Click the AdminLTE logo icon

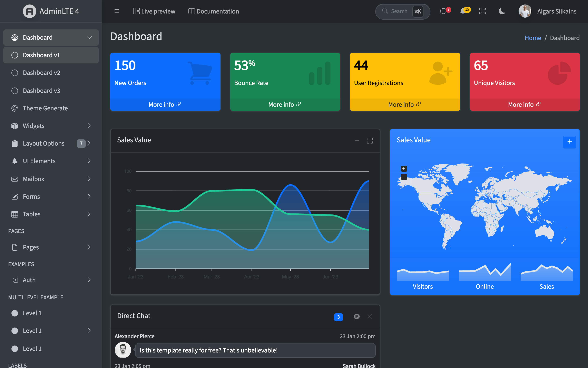click(x=29, y=11)
